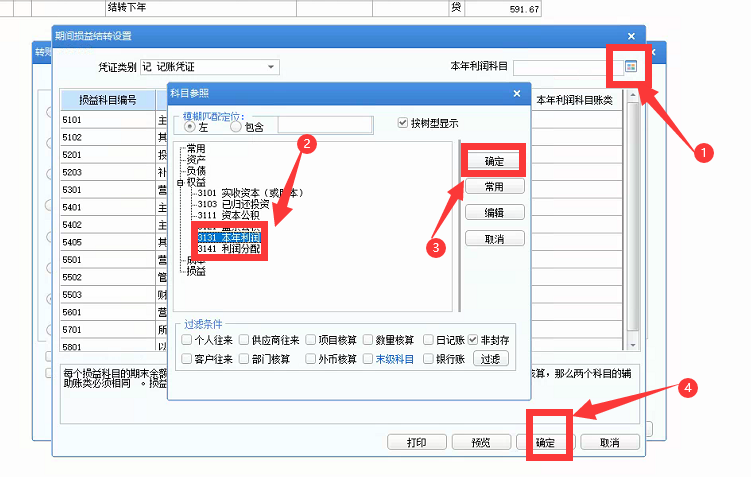The image size is (751, 477).
Task: Enable 部门核算 filter checkbox
Action: pos(244,359)
